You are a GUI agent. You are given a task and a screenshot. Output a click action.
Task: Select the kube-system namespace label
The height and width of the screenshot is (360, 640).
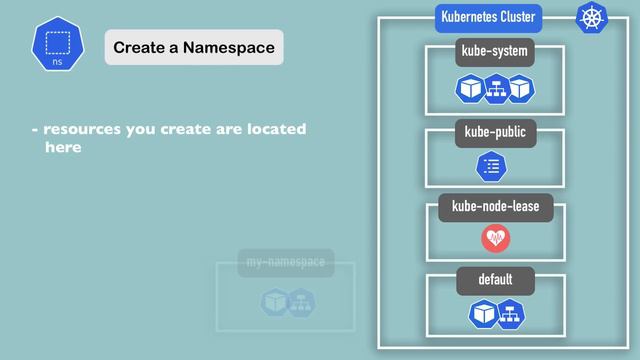click(x=495, y=52)
